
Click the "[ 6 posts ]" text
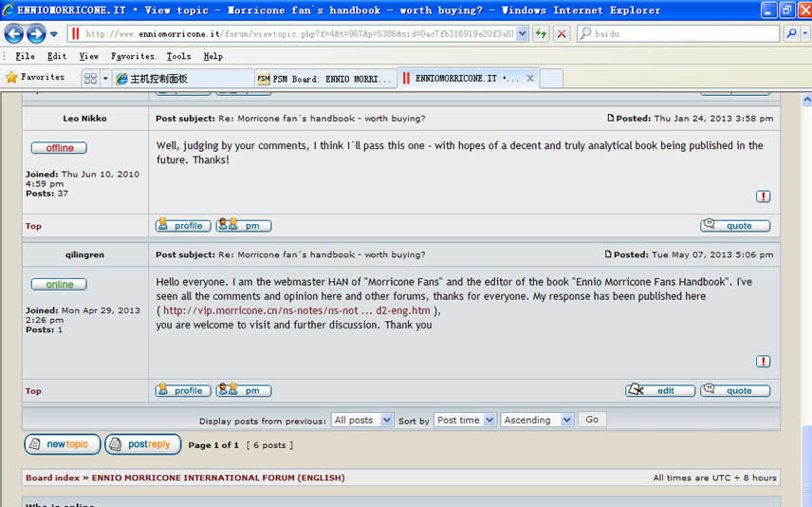point(269,444)
